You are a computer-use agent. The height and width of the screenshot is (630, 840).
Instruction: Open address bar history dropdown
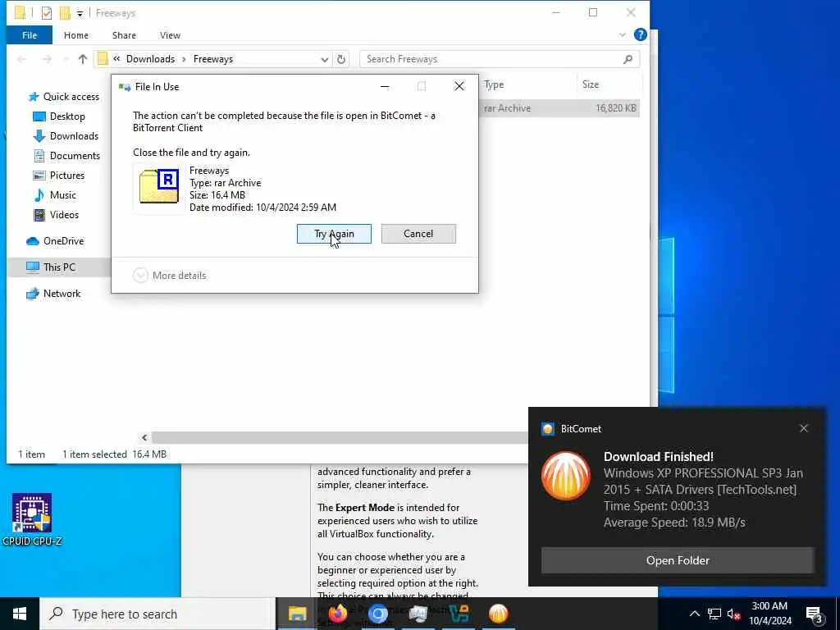[x=324, y=59]
